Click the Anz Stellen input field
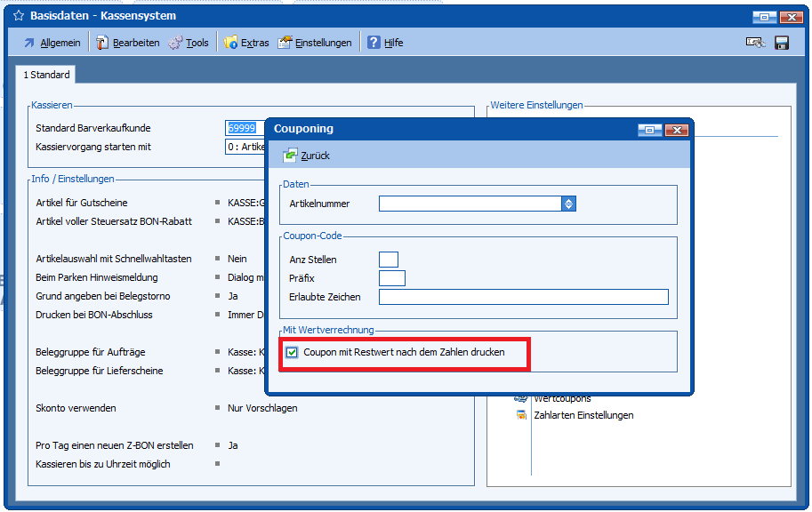 pyautogui.click(x=389, y=260)
